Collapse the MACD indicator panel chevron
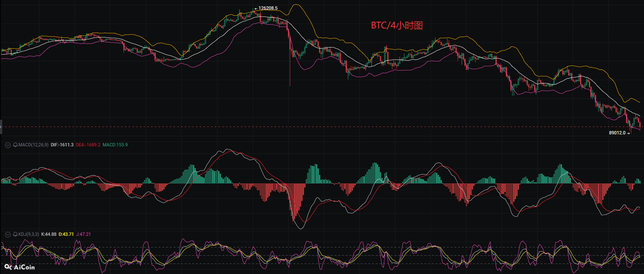Viewport: 644px width, 274px height. (x=7, y=145)
